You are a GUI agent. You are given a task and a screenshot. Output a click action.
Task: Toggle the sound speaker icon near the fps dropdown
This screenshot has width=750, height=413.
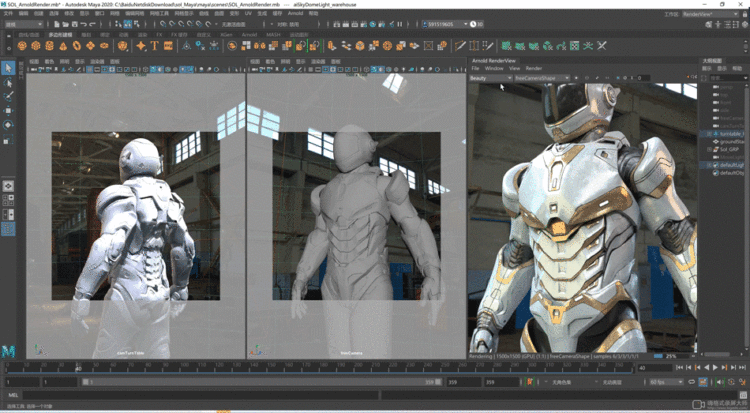tap(720, 382)
